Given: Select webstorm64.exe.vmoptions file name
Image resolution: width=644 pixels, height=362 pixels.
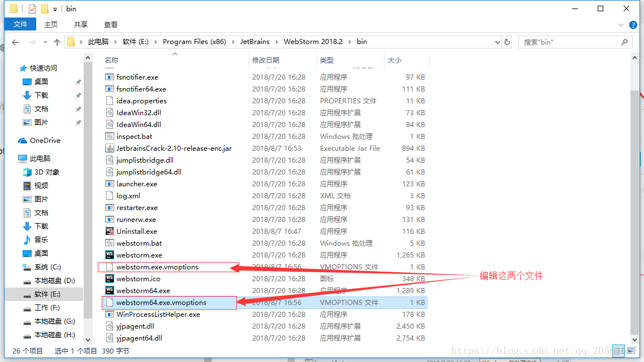Looking at the screenshot, I should (x=161, y=303).
